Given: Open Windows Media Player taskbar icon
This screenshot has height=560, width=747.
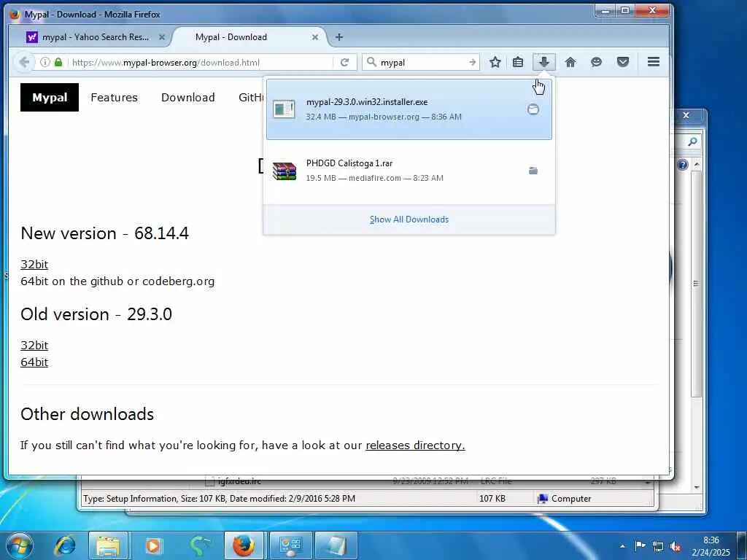Looking at the screenshot, I should click(x=153, y=545).
